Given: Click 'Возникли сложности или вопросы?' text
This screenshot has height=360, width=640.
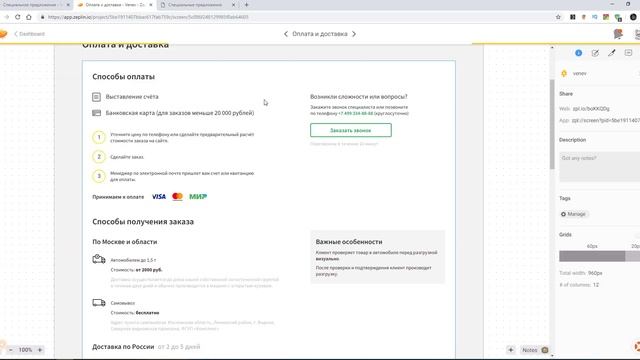Looking at the screenshot, I should pos(358,97).
